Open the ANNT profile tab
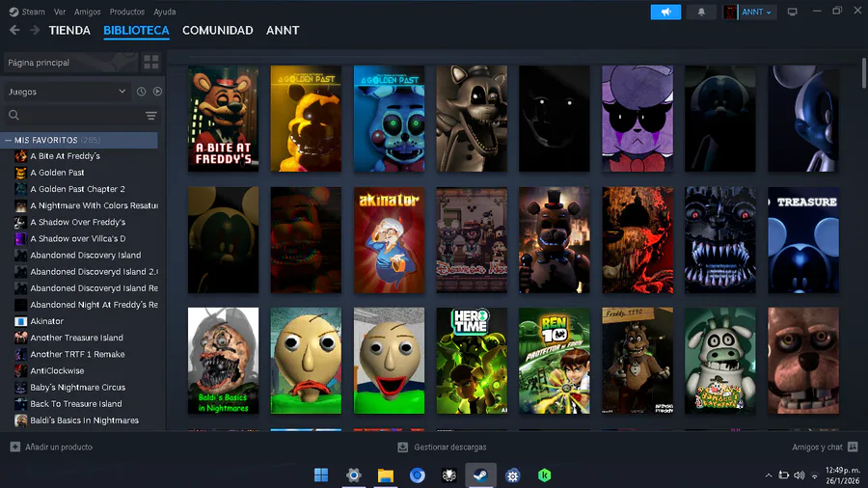The image size is (868, 488). coord(283,31)
